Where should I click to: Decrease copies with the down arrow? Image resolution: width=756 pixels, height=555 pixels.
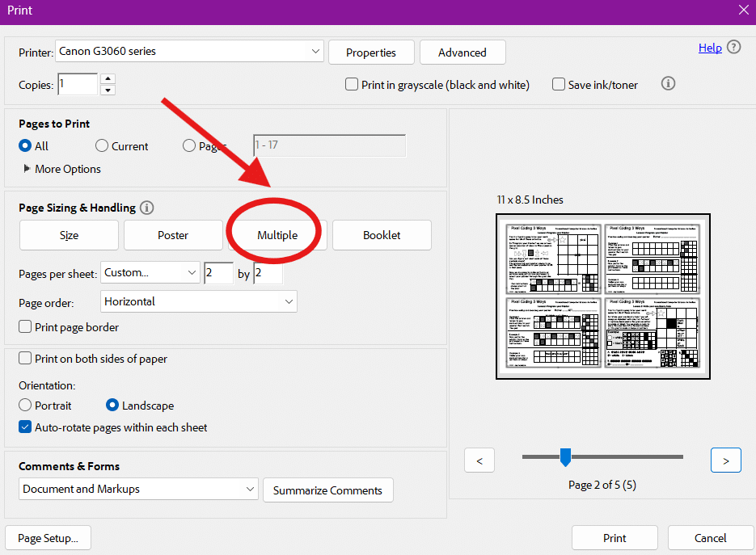pyautogui.click(x=108, y=90)
